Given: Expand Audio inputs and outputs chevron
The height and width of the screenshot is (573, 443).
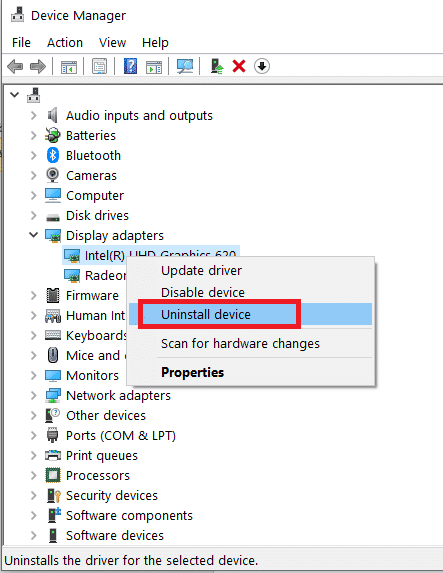Looking at the screenshot, I should [34, 115].
